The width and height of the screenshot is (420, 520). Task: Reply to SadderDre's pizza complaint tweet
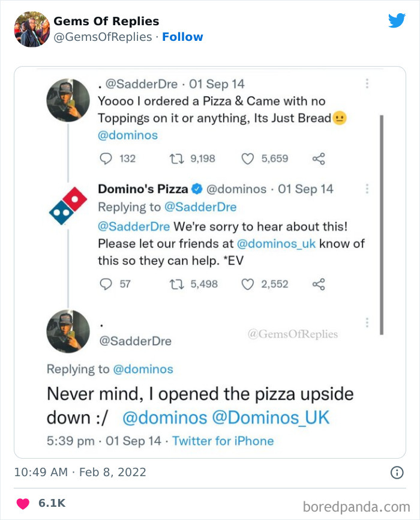[x=107, y=158]
